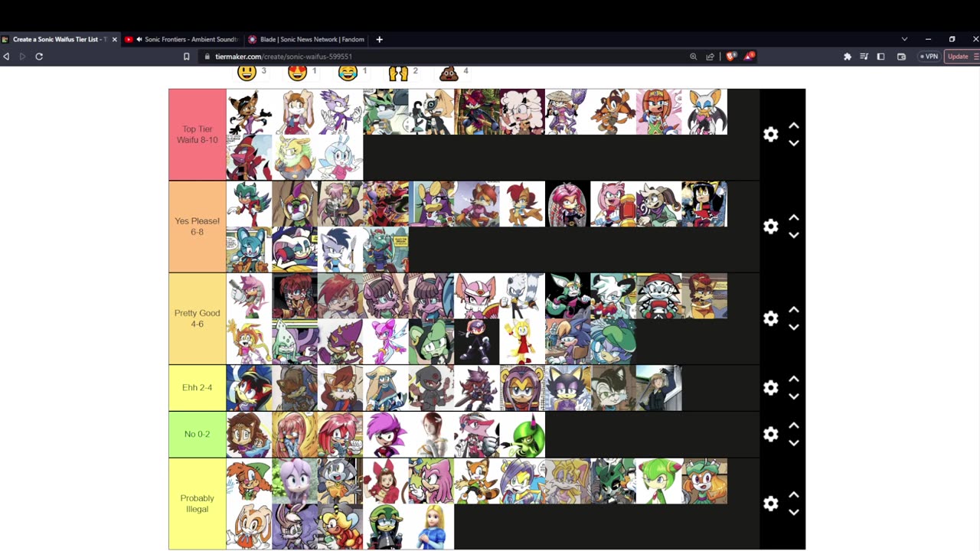
Task: Click the No 0-2 tier label
Action: tap(197, 434)
